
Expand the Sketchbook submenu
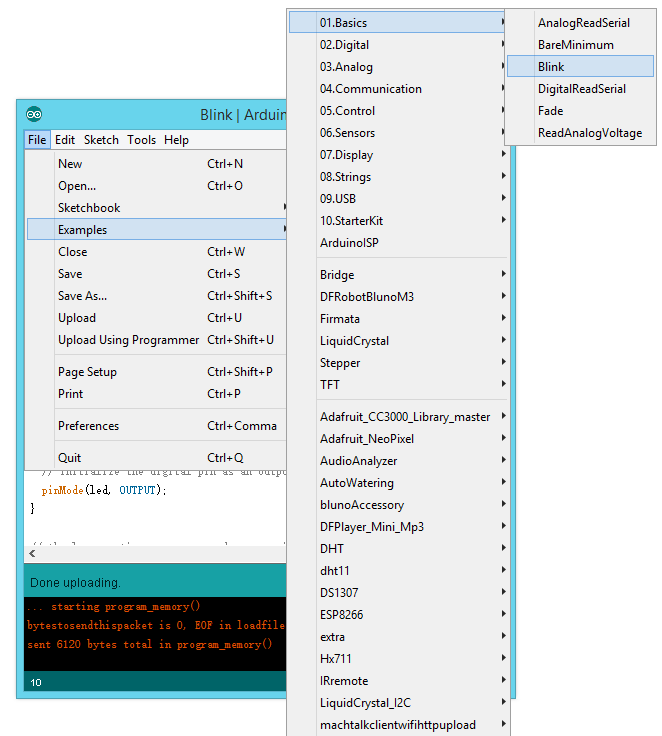(x=156, y=208)
